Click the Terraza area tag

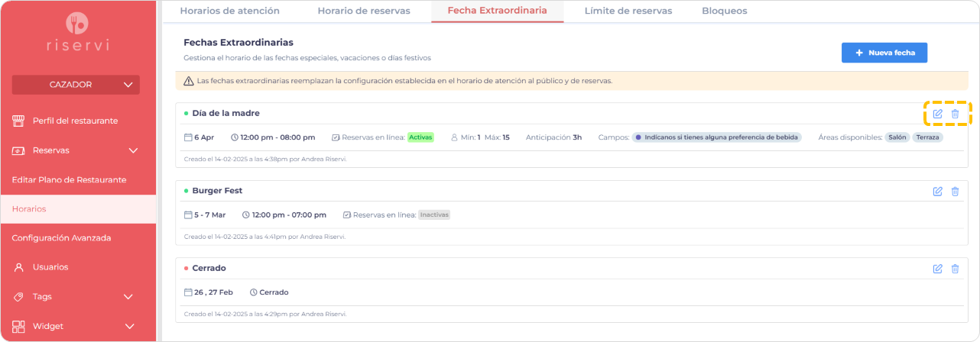[x=927, y=137]
